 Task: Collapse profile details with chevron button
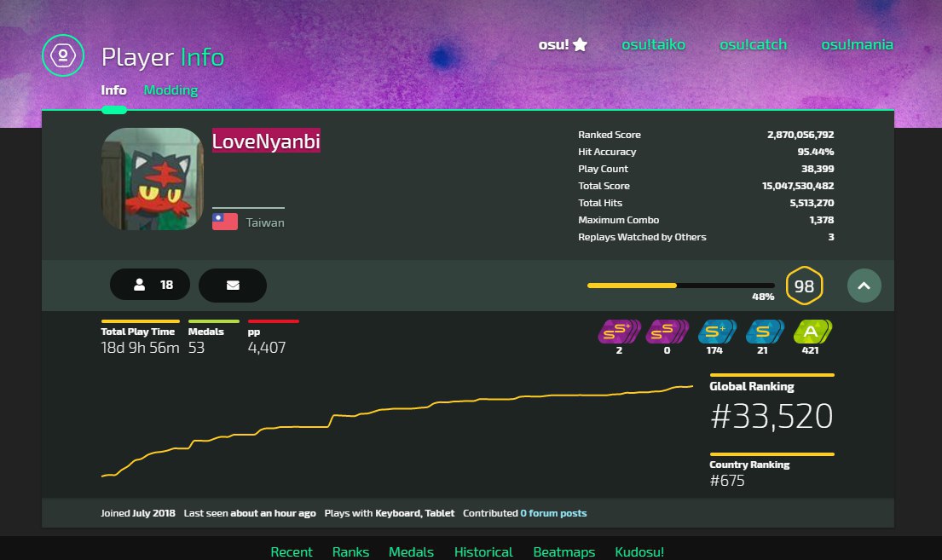point(864,286)
